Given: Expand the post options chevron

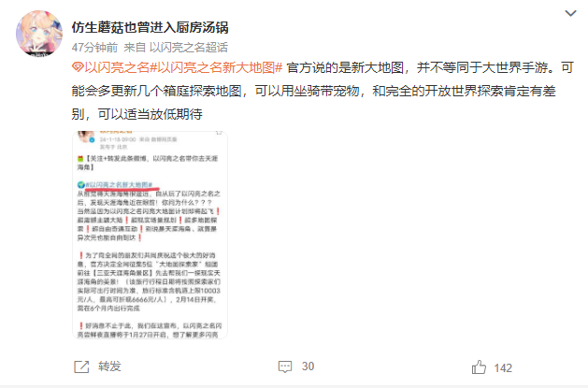Looking at the screenshot, I should tap(570, 13).
